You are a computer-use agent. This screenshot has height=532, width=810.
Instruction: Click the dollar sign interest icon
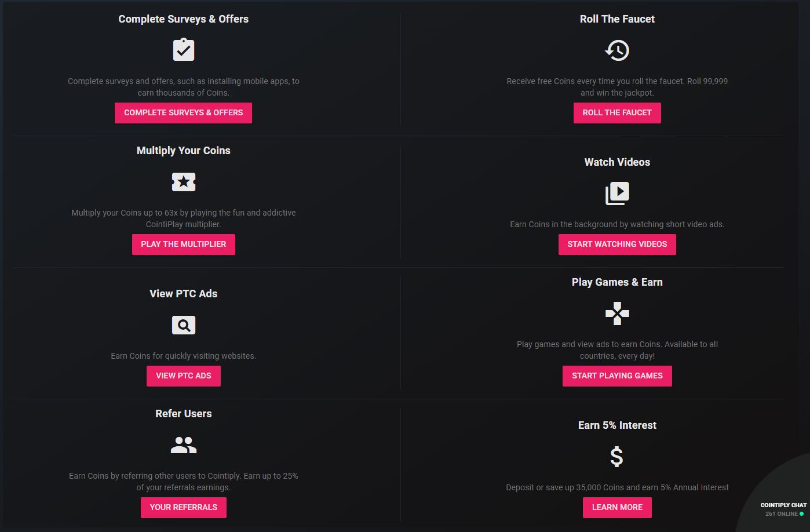pos(617,457)
